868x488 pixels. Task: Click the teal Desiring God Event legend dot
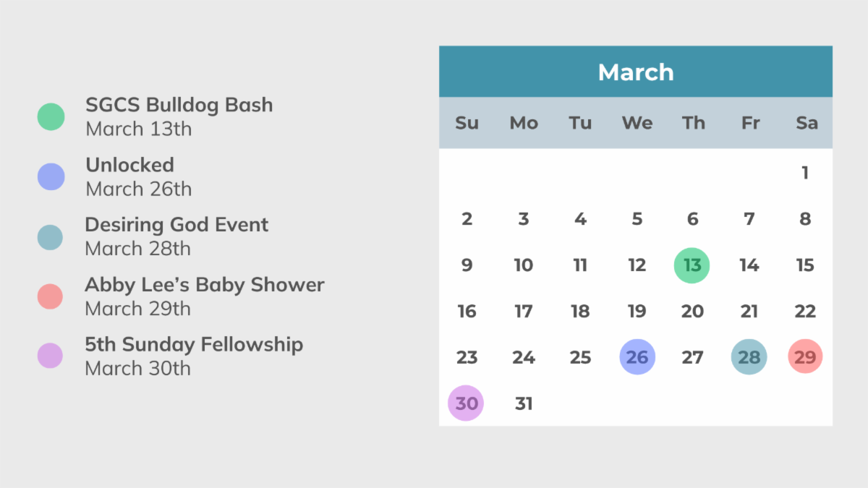(51, 236)
